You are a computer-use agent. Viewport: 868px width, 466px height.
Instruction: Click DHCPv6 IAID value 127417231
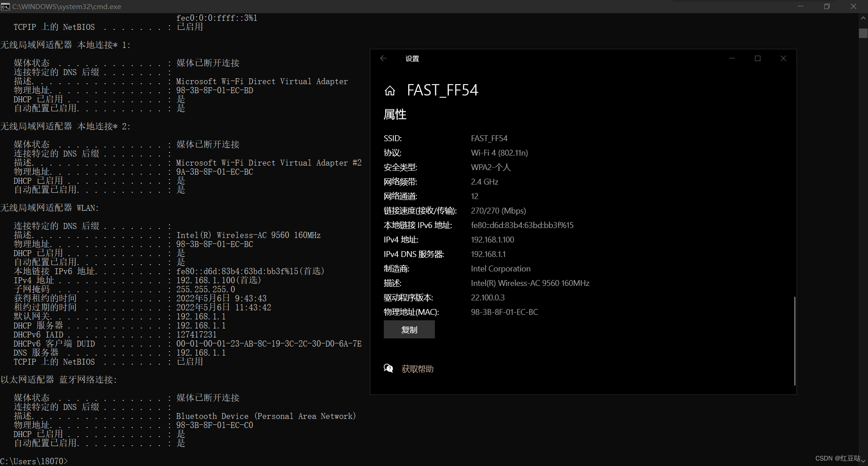197,335
